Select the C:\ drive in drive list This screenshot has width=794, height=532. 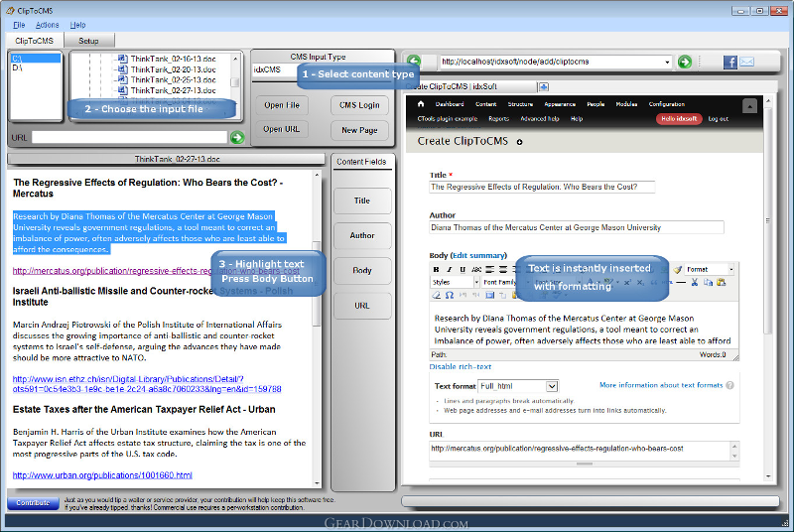point(36,59)
